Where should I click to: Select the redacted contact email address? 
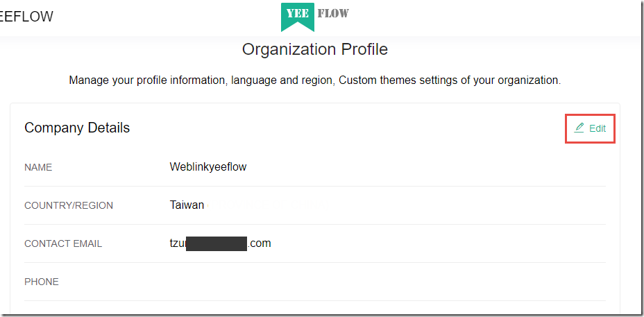pyautogui.click(x=220, y=243)
